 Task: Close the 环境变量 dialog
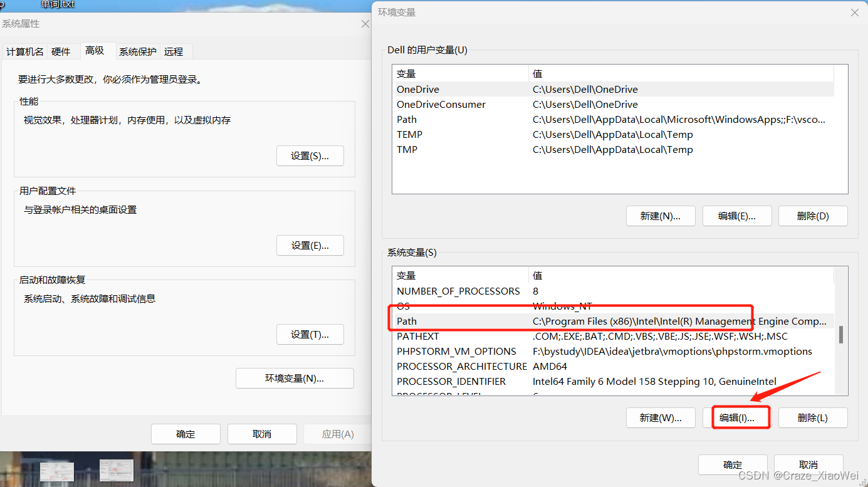point(854,13)
